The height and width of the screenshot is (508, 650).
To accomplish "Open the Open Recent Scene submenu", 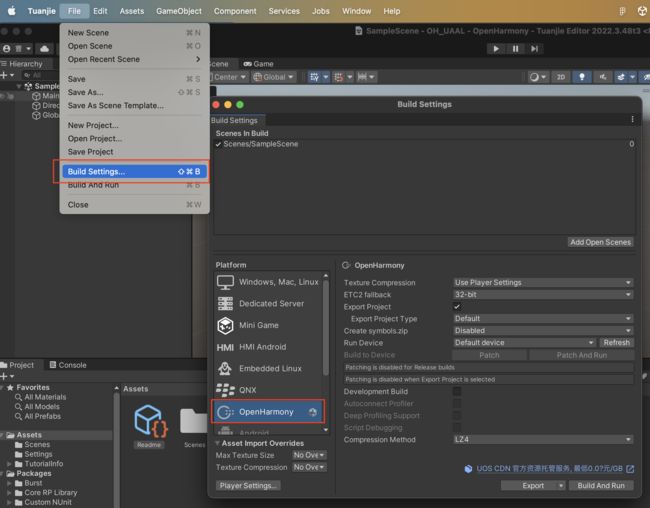I will (134, 59).
